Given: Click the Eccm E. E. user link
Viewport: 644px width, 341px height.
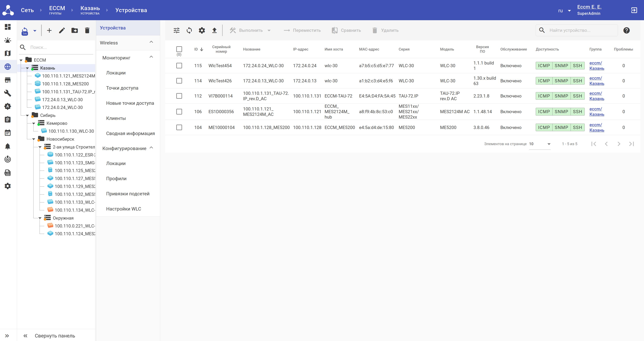Looking at the screenshot, I should [589, 7].
